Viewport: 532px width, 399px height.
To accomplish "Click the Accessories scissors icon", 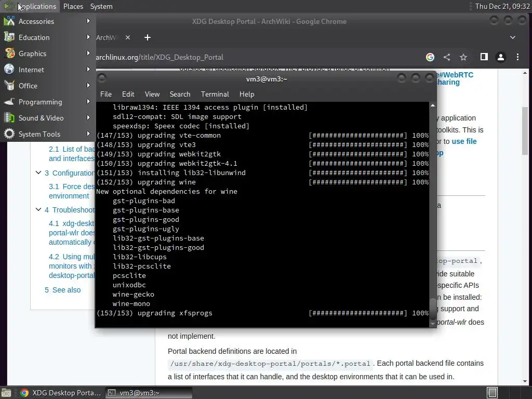I will tap(9, 21).
